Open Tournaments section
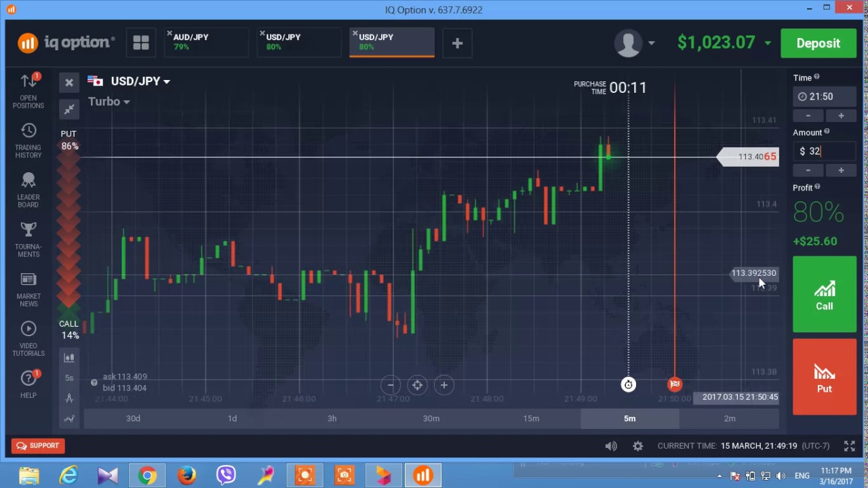 pyautogui.click(x=28, y=239)
